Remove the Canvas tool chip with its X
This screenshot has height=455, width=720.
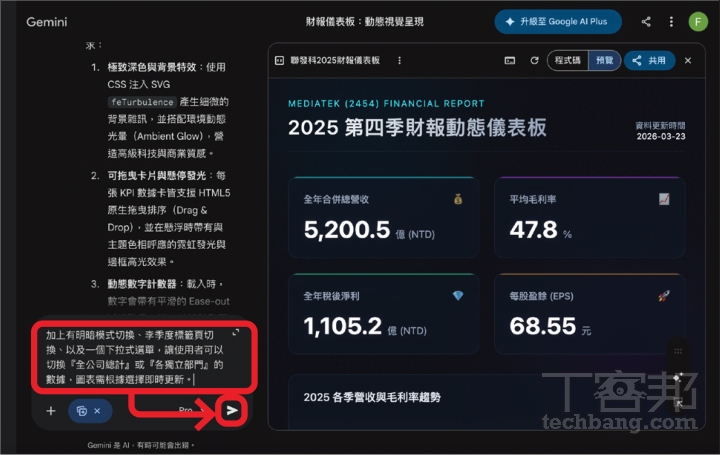pos(97,411)
